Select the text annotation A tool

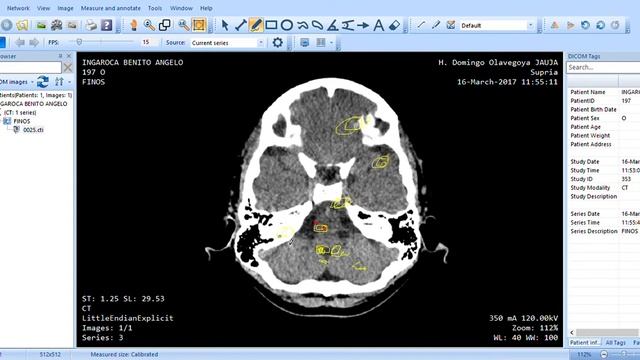379,25
